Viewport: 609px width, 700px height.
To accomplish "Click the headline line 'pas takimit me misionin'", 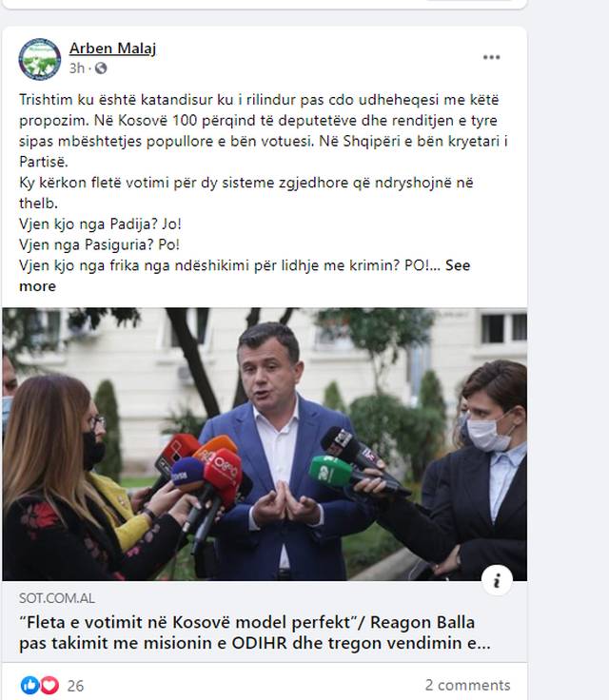I will point(255,643).
